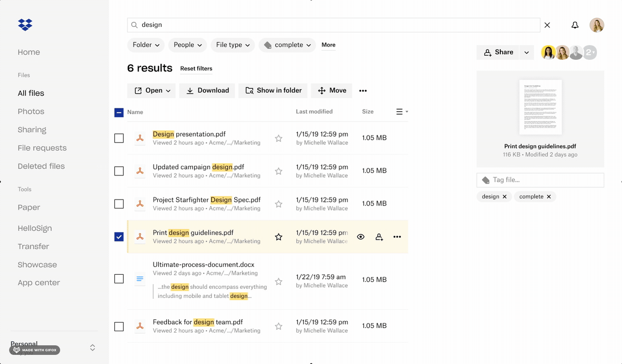Open notifications bell icon
The width and height of the screenshot is (622, 364).
pos(575,25)
